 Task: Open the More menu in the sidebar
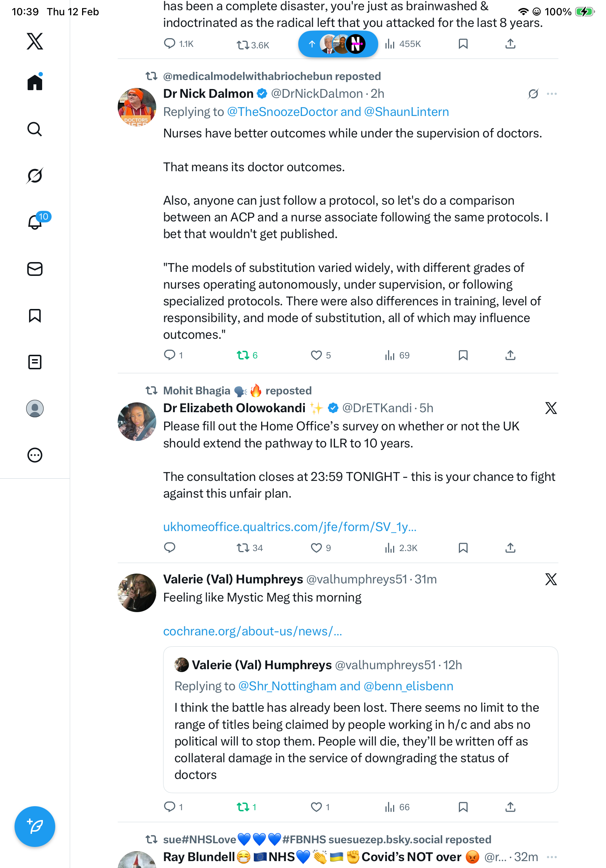tap(35, 455)
